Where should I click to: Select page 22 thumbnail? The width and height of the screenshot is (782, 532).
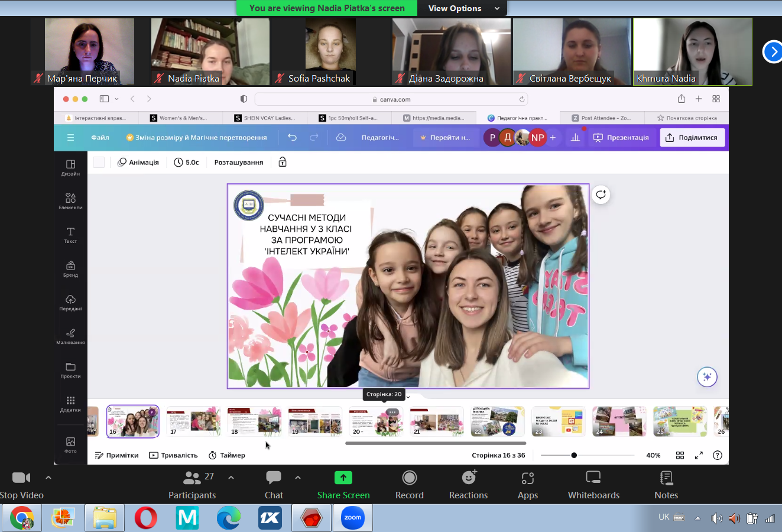[x=497, y=421]
